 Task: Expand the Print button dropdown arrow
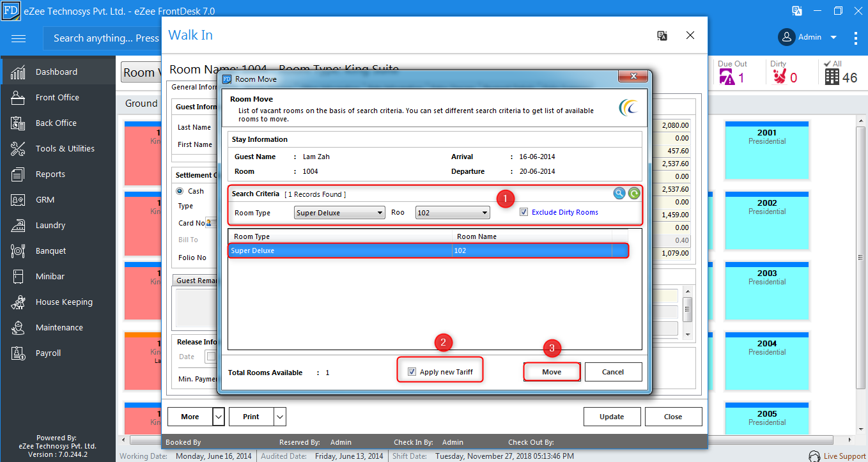(280, 417)
